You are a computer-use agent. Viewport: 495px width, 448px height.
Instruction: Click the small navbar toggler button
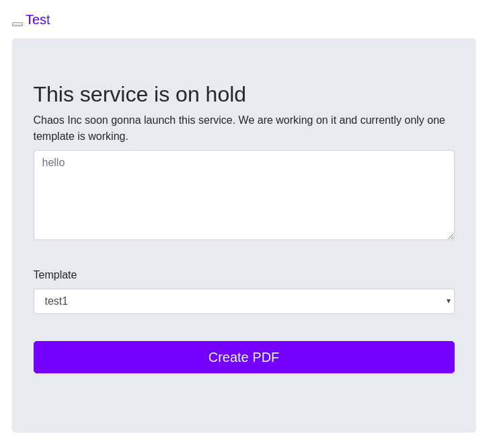(17, 24)
